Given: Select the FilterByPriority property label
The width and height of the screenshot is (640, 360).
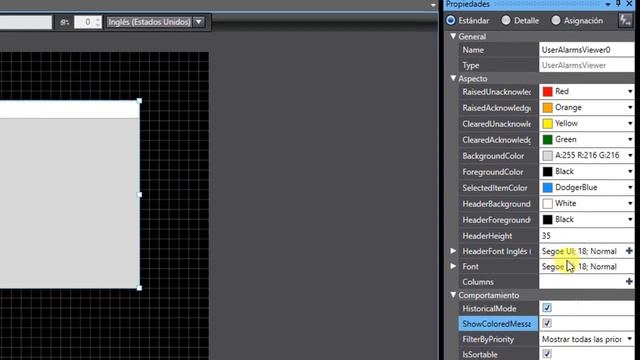Looking at the screenshot, I should click(x=498, y=339).
